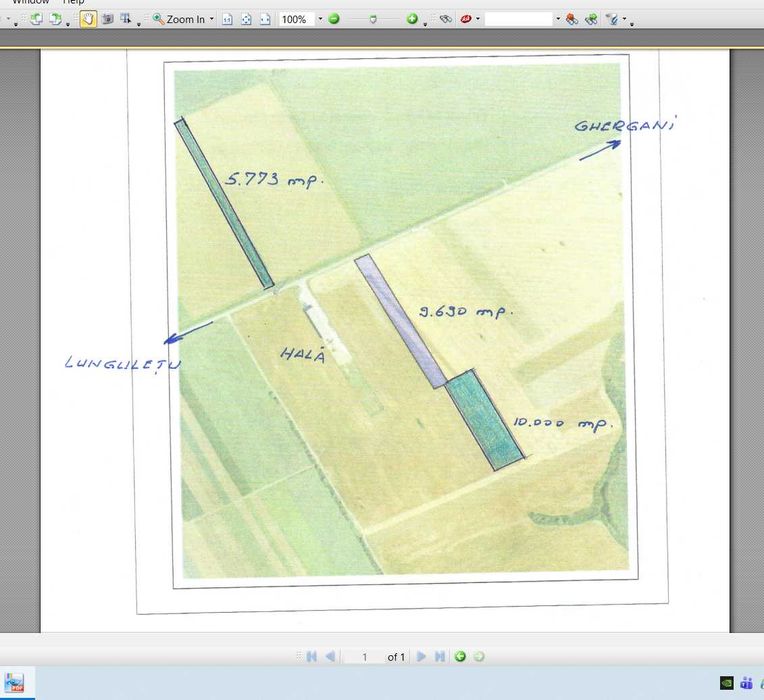Set view to Fit Width
The width and height of the screenshot is (764, 700).
[265, 19]
